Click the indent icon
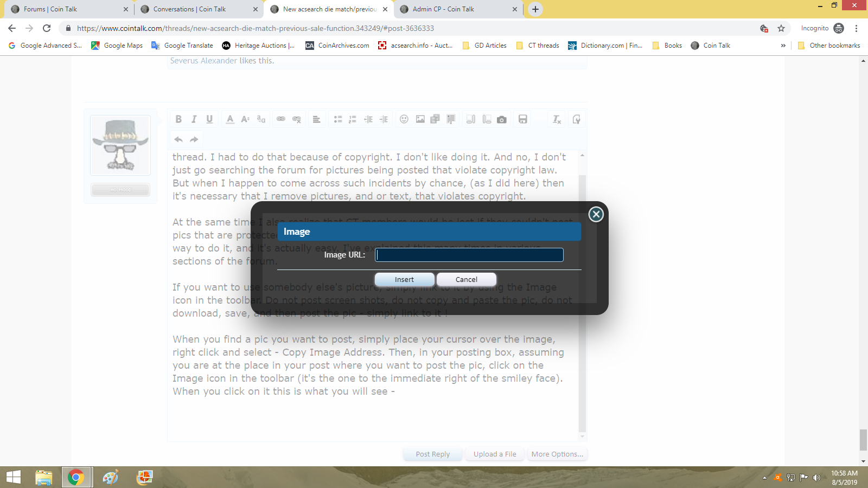 384,119
